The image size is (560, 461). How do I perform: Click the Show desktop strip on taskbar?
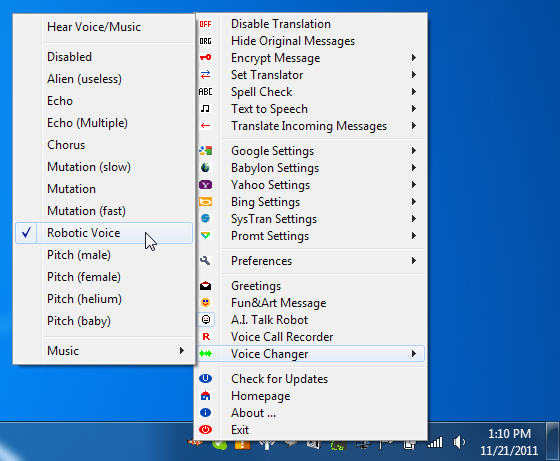(552, 441)
